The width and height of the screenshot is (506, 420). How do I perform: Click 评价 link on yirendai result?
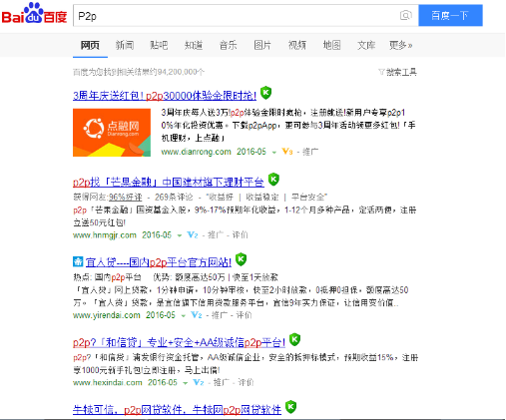[x=244, y=315]
